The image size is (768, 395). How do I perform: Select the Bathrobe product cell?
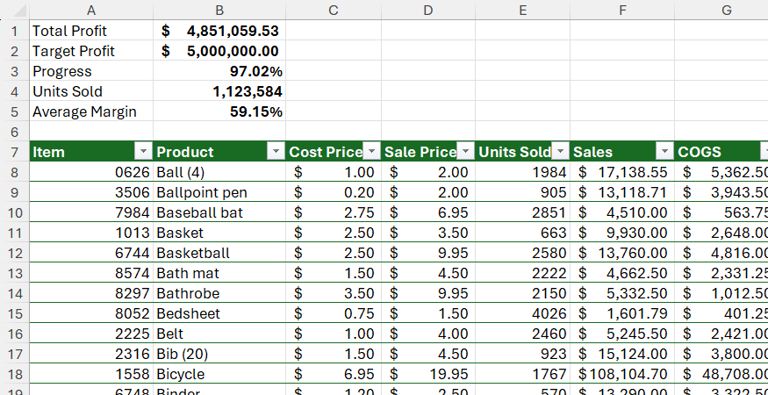[x=219, y=294]
